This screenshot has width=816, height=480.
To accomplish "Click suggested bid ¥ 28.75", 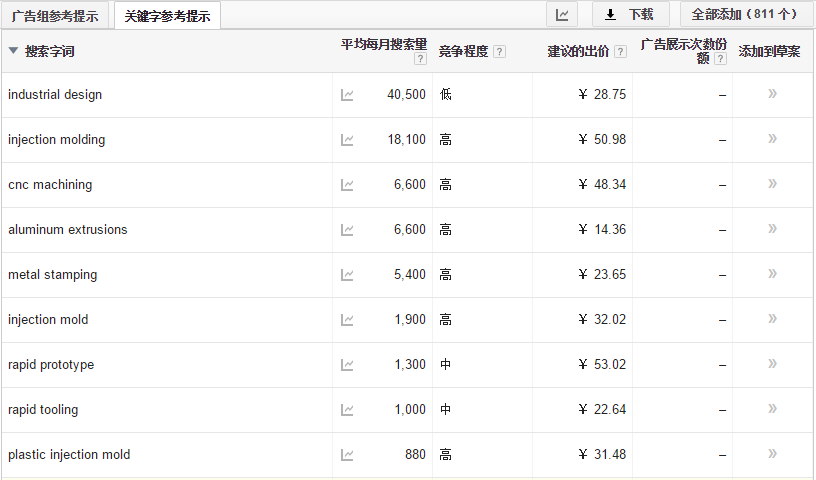I will (602, 94).
